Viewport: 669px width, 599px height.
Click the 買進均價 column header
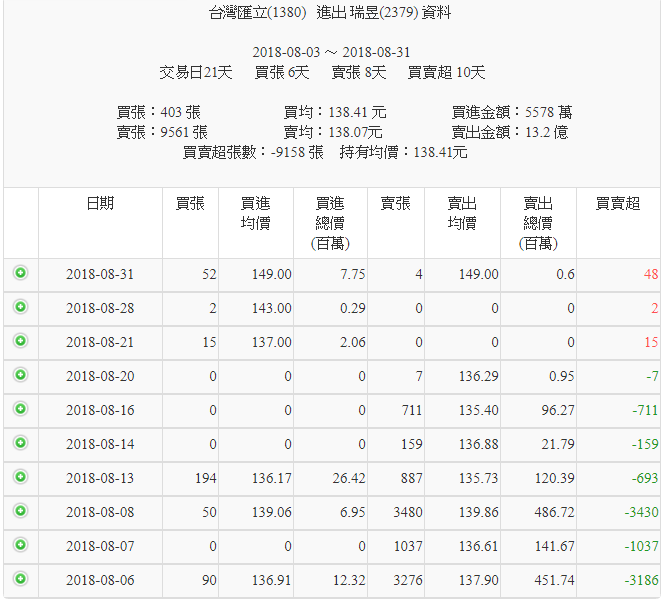pyautogui.click(x=255, y=213)
